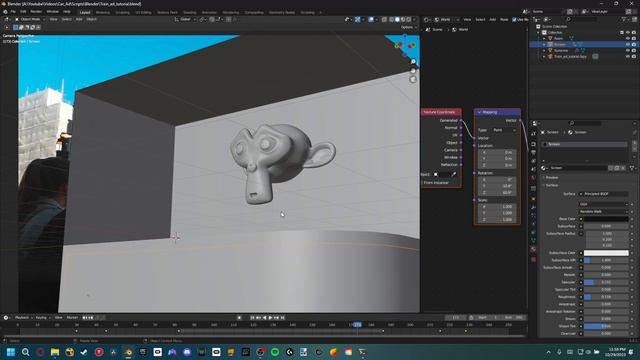
Task: Click the Mapping Rotation Z field
Action: pyautogui.click(x=498, y=193)
